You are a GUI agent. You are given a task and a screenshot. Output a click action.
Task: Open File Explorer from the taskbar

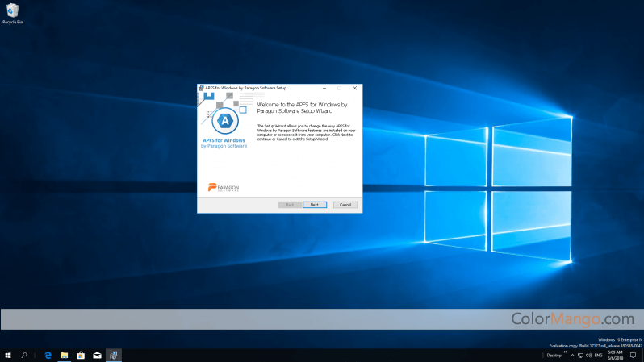[x=65, y=355]
